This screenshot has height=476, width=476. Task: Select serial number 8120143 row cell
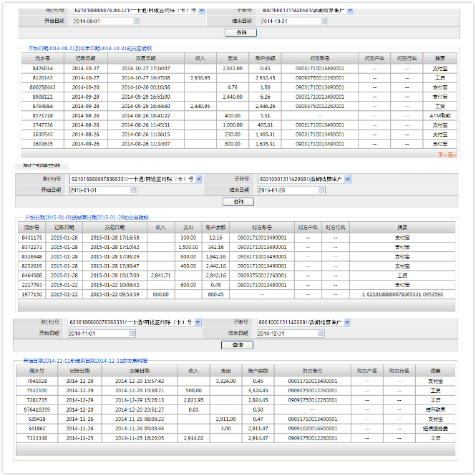[43, 78]
